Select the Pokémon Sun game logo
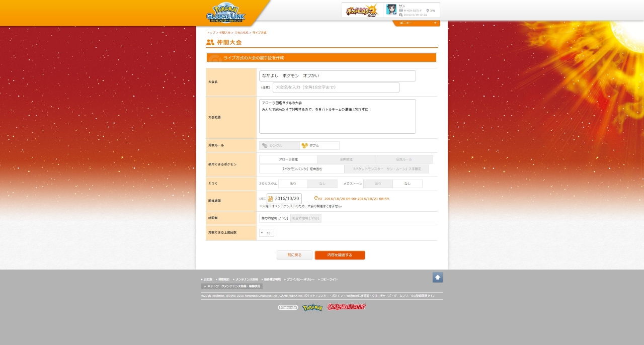This screenshot has width=644, height=345. coord(362,10)
